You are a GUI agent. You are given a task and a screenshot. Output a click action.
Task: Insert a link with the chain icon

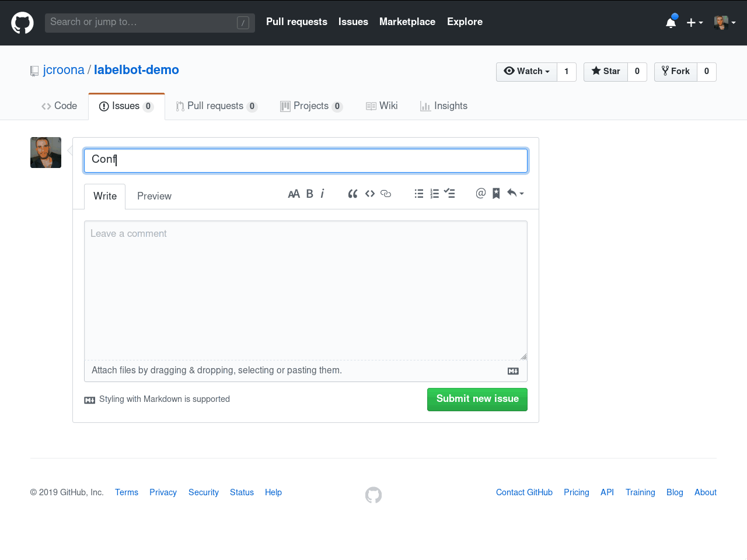386,194
